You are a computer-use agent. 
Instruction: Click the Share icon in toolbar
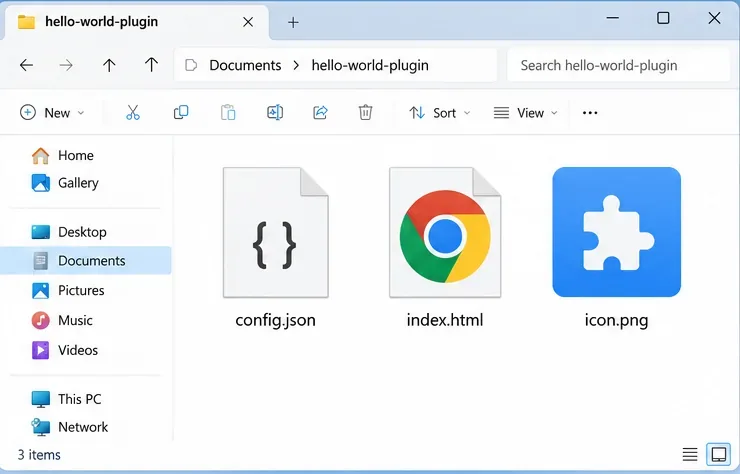(x=320, y=112)
